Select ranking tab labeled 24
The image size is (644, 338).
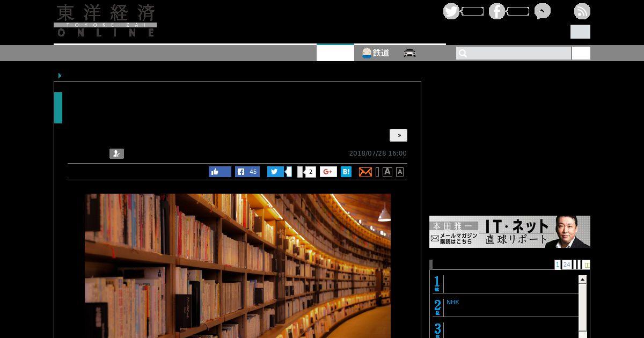[567, 264]
